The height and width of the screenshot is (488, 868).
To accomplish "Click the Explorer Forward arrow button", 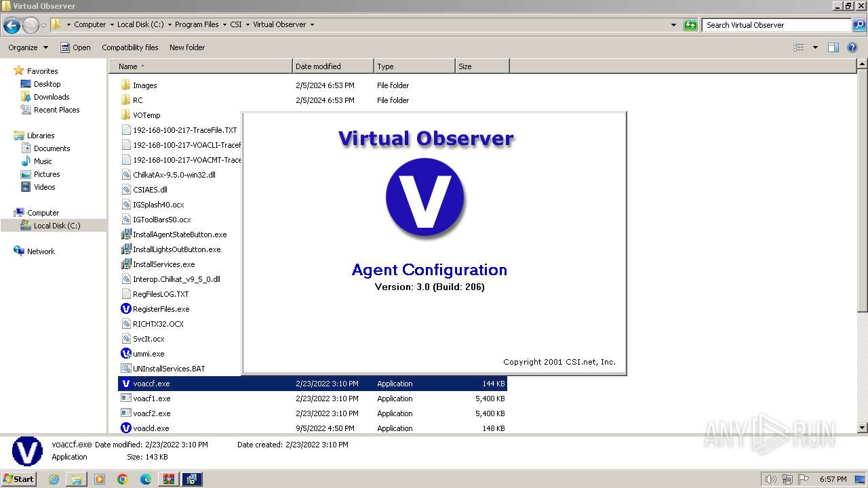I will tap(31, 25).
